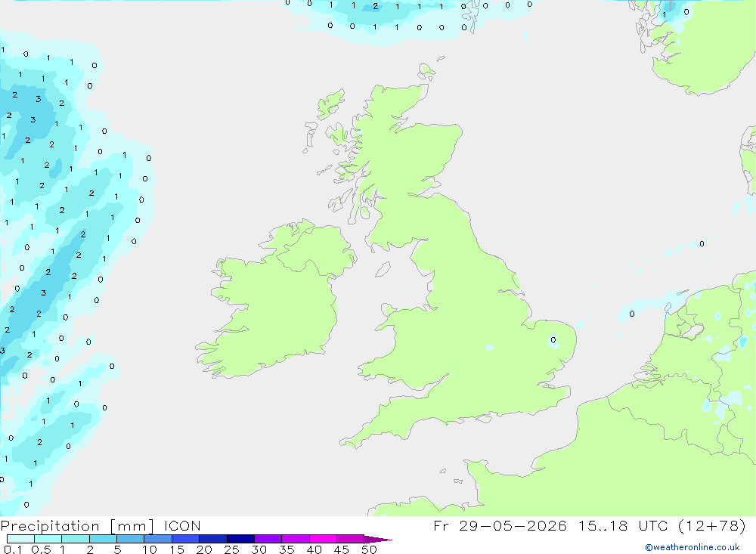Image resolution: width=756 pixels, height=554 pixels.
Task: Click the legend swatch between 0.5 and 1
Action: coord(48,539)
